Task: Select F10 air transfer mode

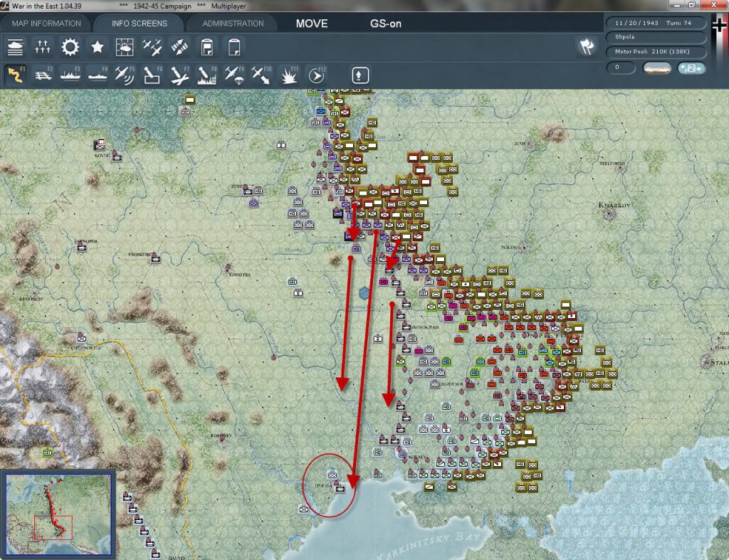Action: click(x=261, y=75)
